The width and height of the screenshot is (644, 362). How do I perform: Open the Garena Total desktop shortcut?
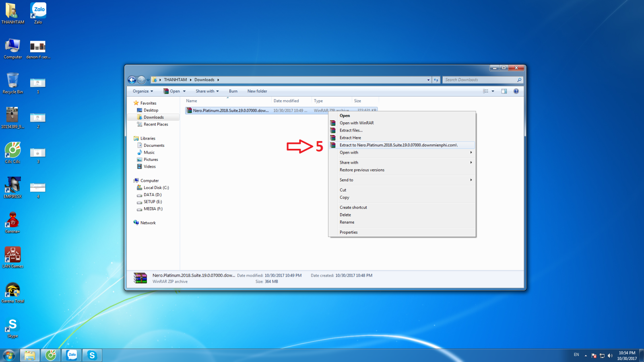pos(12,292)
